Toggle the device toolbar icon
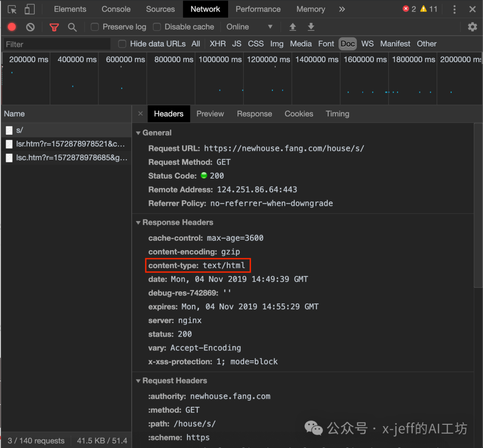Screen dimensions: 483x448 coord(30,9)
